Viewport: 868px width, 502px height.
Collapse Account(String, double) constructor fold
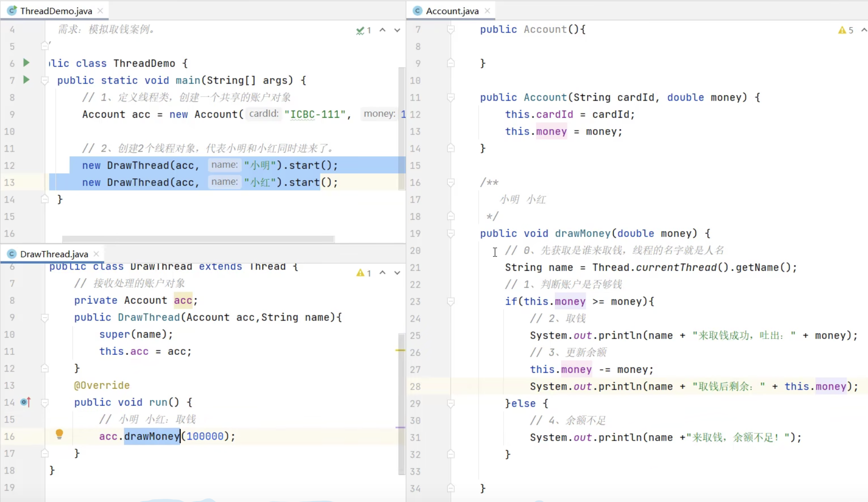(x=450, y=97)
